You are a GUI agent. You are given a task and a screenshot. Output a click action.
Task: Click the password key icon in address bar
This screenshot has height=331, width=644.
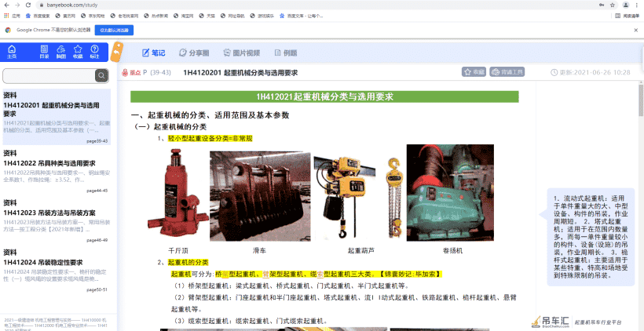point(602,5)
